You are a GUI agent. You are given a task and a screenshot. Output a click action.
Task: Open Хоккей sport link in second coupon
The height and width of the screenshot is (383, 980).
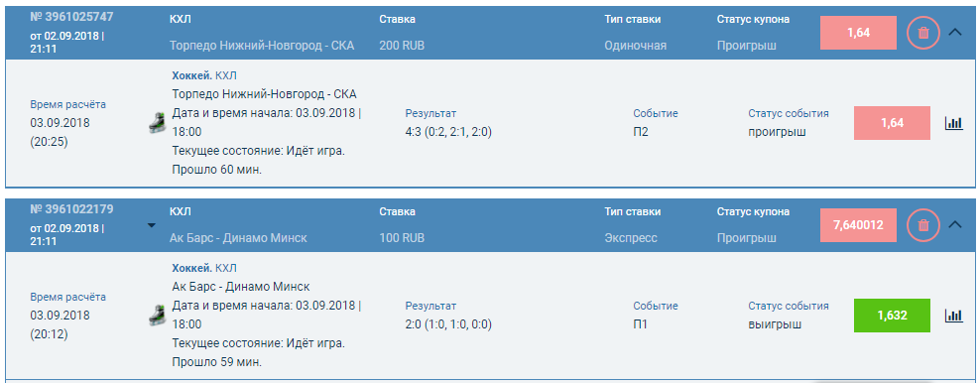click(x=191, y=268)
